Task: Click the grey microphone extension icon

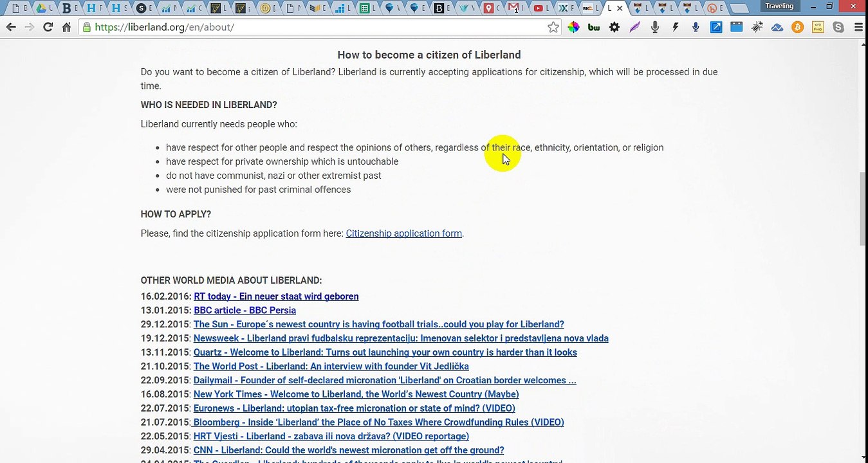Action: point(655,27)
